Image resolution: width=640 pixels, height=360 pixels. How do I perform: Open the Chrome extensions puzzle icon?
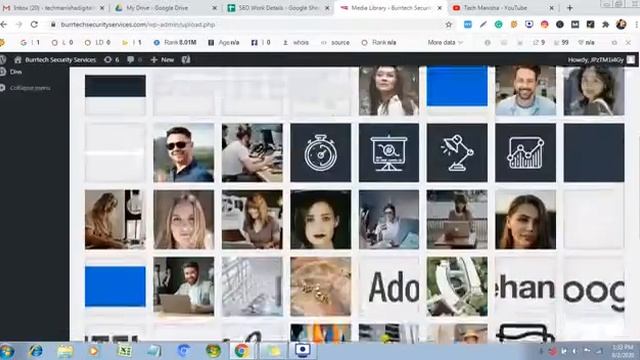click(606, 24)
